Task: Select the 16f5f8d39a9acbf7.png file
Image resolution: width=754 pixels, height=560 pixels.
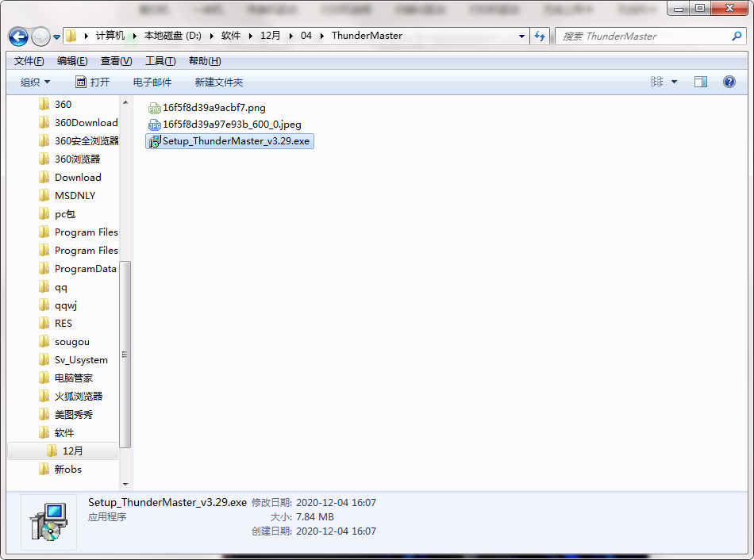Action: pos(207,108)
